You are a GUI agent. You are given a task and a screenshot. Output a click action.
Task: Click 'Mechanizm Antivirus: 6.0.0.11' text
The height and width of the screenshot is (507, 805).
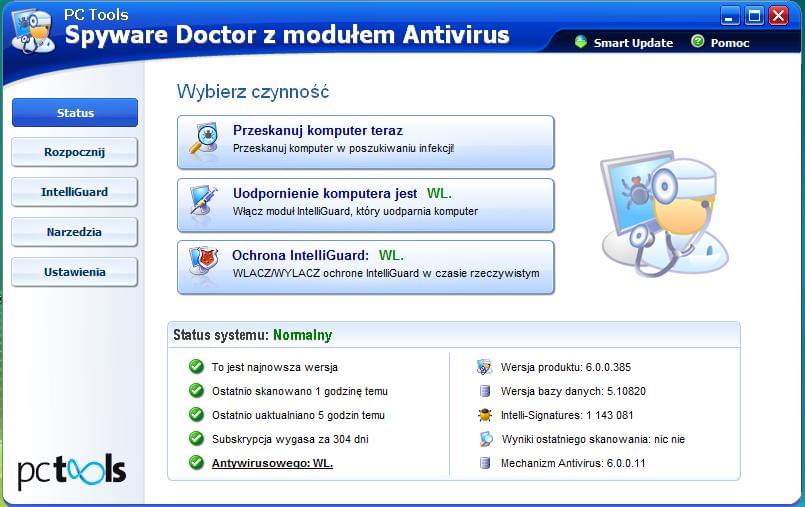coord(573,463)
